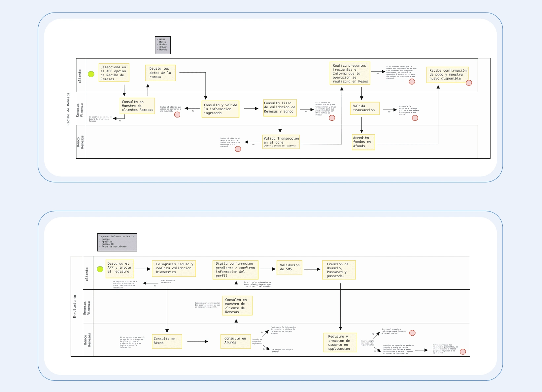Click 'Si el cliente desea que la remesa' text
This screenshot has width=542, height=392.
coord(401,73)
